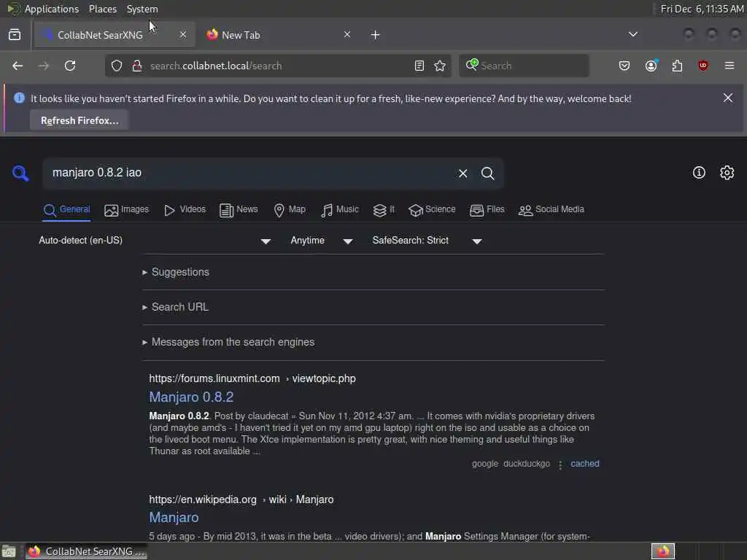Image resolution: width=747 pixels, height=560 pixels.
Task: Open the Firefox account icon
Action: pos(651,66)
